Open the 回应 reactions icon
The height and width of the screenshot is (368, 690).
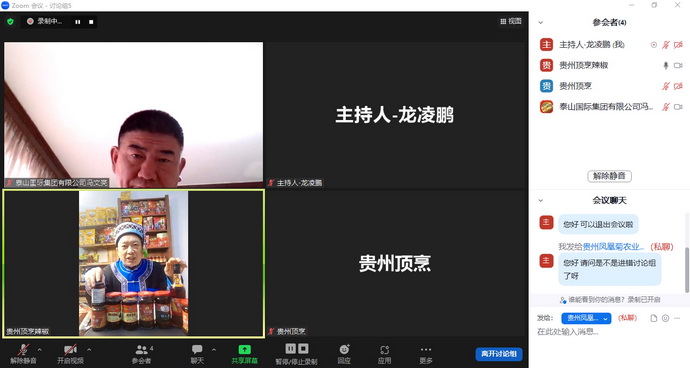click(344, 353)
